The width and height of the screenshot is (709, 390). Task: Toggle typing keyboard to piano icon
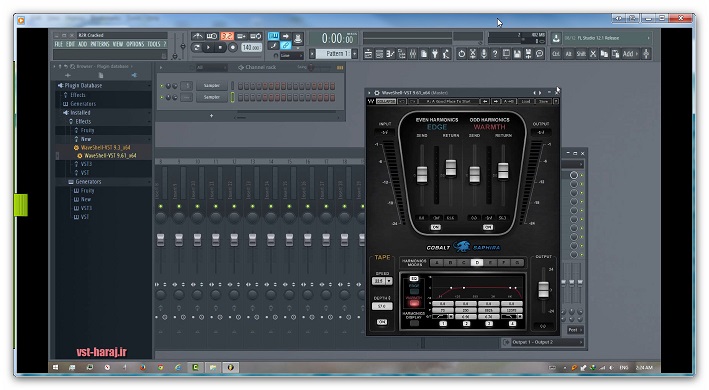pos(274,36)
